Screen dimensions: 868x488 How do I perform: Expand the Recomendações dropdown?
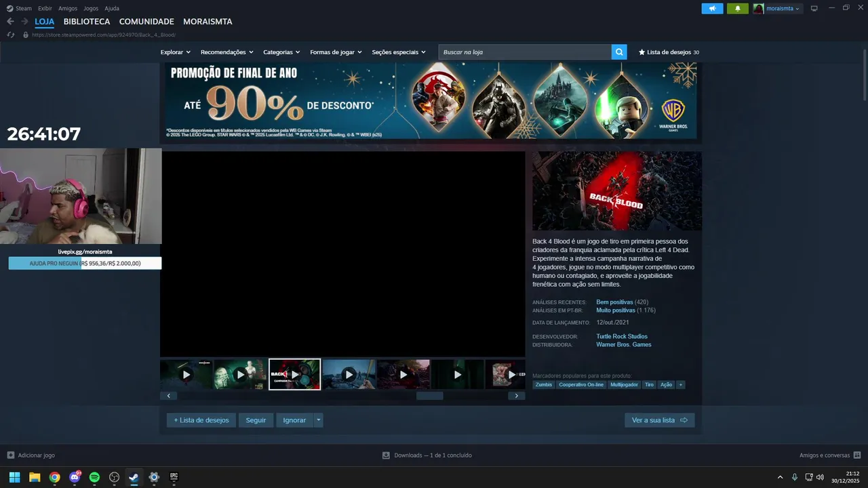coord(226,52)
